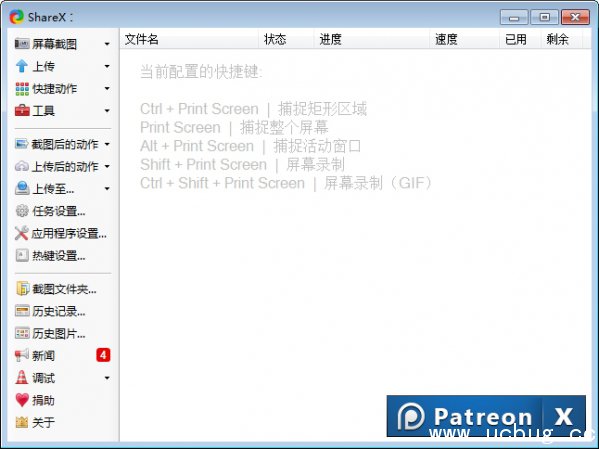Open the 上传后的动作 menu
The width and height of the screenshot is (599, 449).
coord(63,167)
